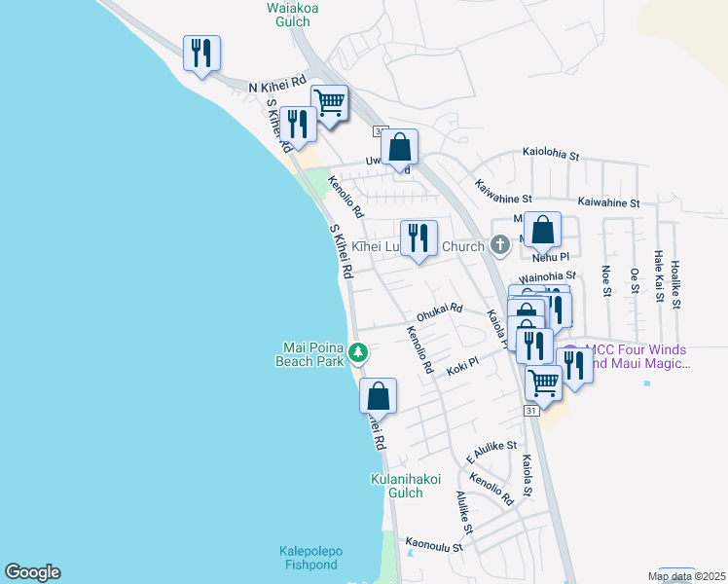Screen dimensions: 728x584
Task: Select restaurant marker over Kihei Lutheran Church label
Action: tap(419, 240)
